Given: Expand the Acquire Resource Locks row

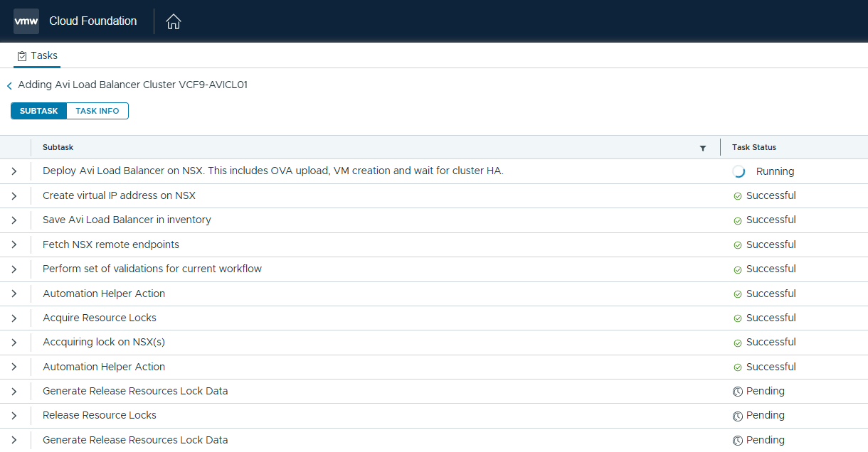Looking at the screenshot, I should tap(14, 318).
